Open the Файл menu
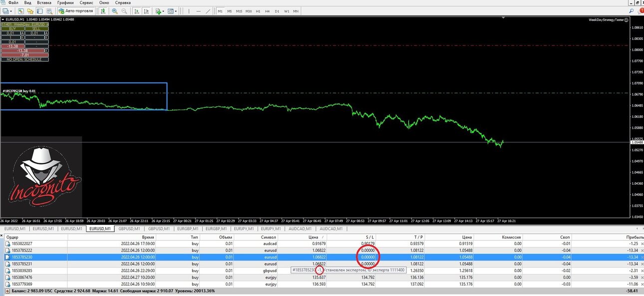 [13, 2]
